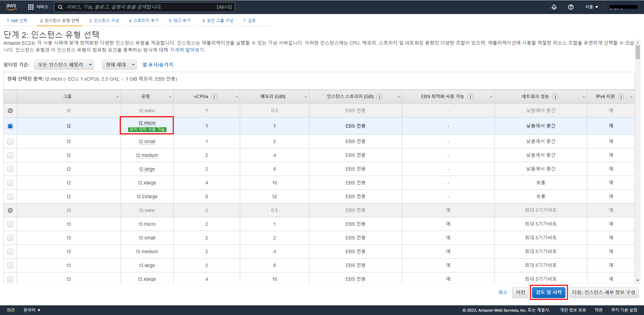The width and height of the screenshot is (644, 315).
Task: Show info for vCPUs column
Action: click(x=214, y=97)
